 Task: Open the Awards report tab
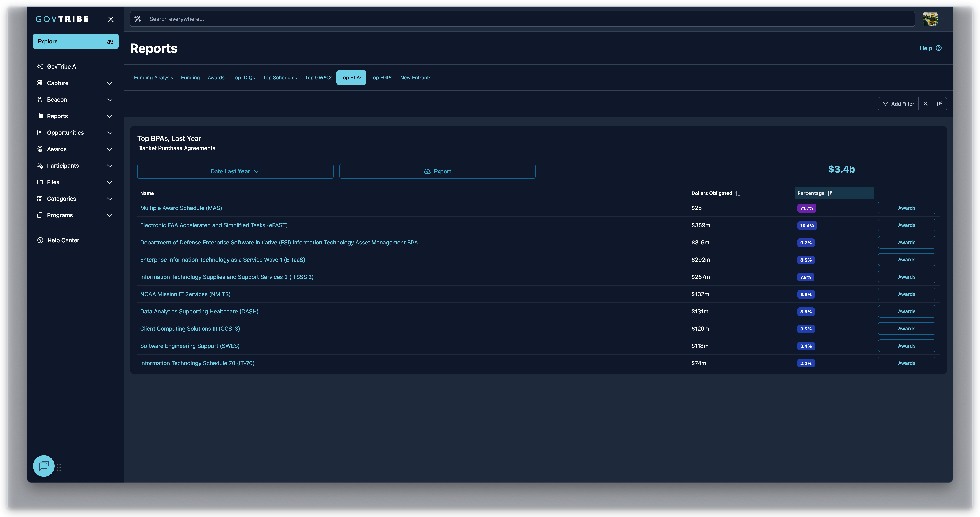click(216, 78)
